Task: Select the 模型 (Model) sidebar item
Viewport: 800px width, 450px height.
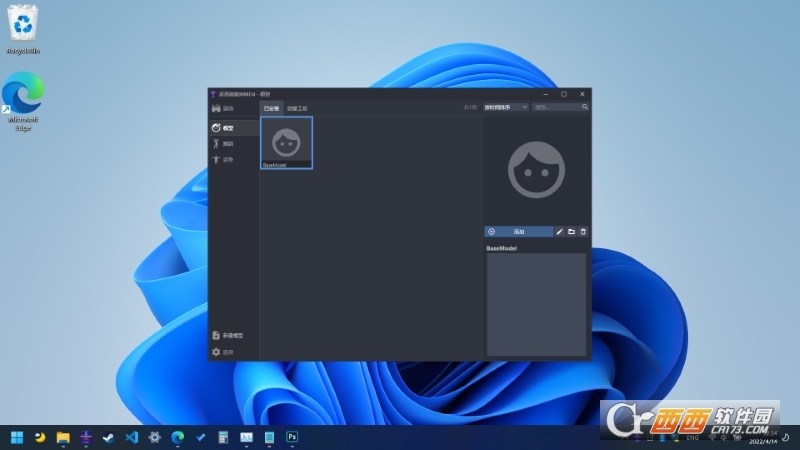Action: click(222, 128)
